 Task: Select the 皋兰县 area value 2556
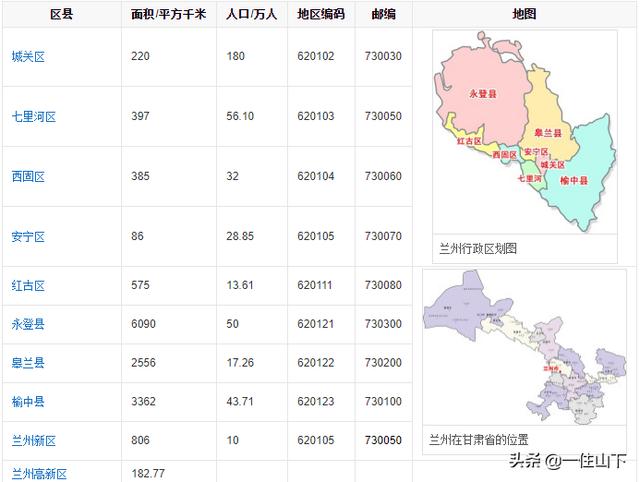click(143, 362)
